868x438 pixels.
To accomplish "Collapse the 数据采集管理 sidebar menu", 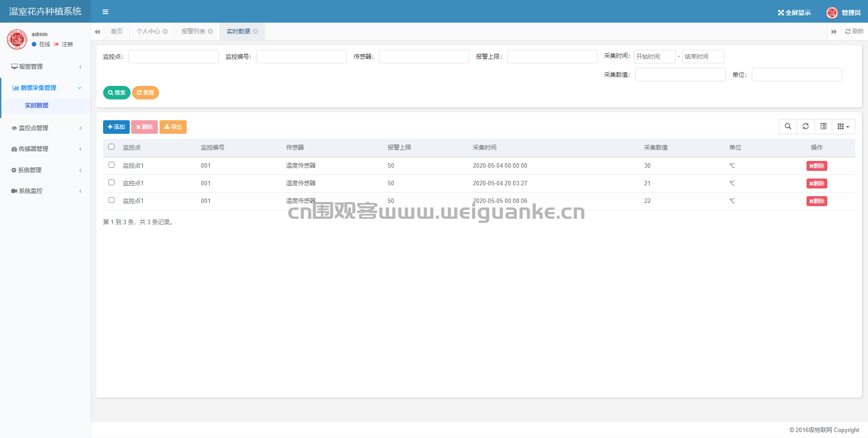I will (45, 88).
